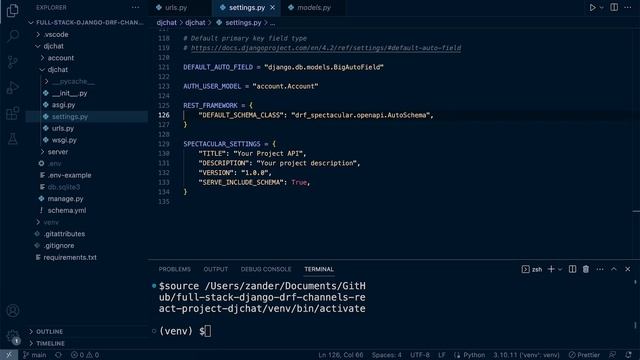The image size is (640, 360).
Task: Open the .gitignore file
Action: pyautogui.click(x=87, y=246)
